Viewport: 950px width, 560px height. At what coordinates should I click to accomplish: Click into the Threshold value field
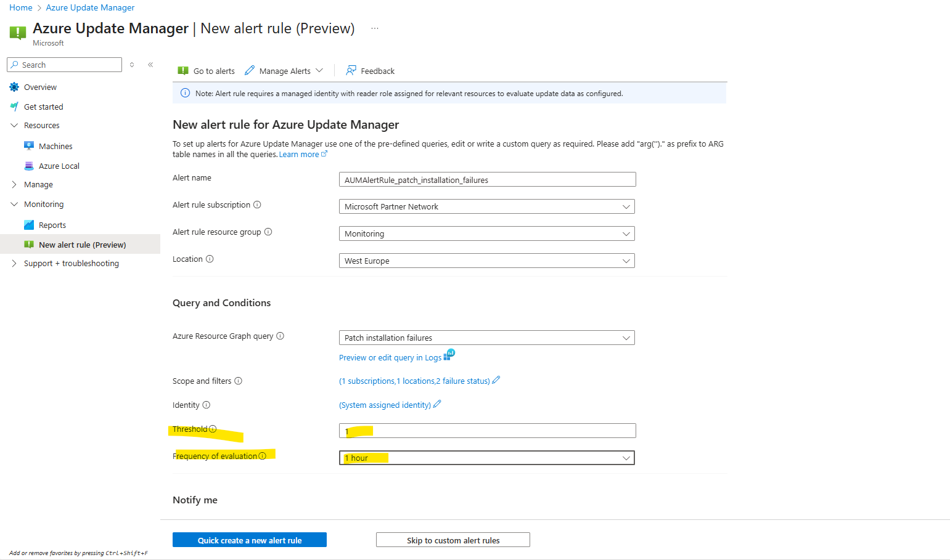(x=488, y=431)
